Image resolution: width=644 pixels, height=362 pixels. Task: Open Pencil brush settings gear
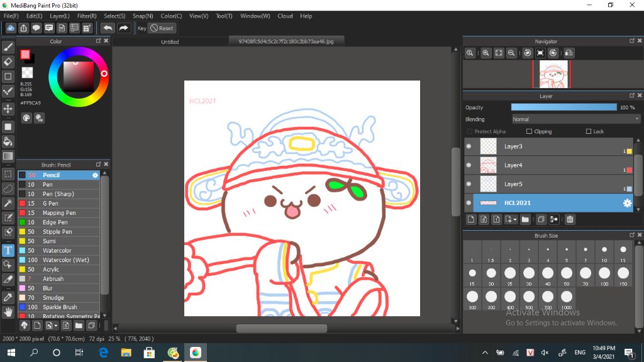pos(96,175)
